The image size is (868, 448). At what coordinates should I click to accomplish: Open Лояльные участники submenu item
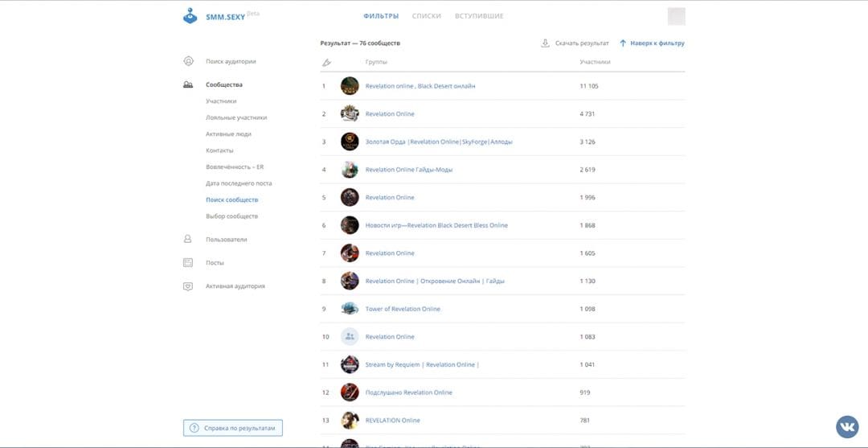[236, 118]
